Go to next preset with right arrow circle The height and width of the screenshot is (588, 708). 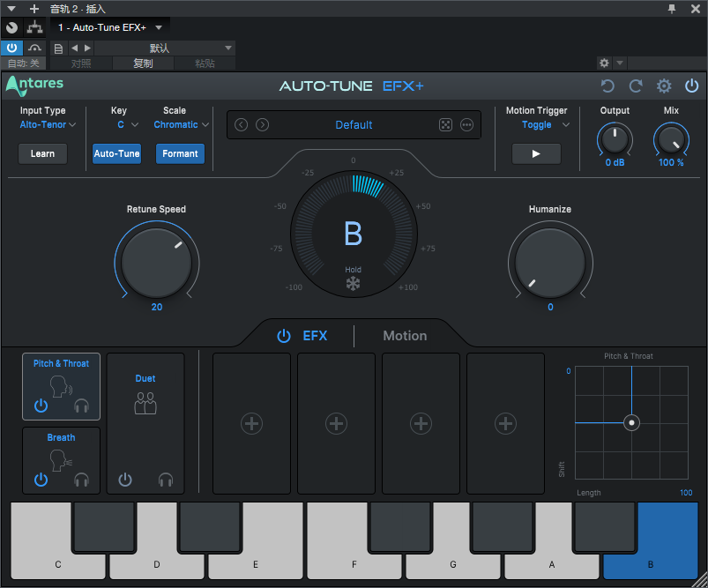(263, 124)
